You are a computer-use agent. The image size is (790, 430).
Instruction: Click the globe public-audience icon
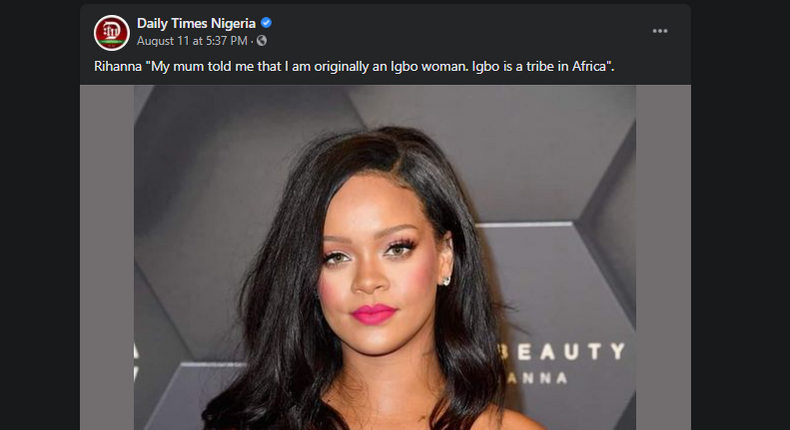[262, 41]
